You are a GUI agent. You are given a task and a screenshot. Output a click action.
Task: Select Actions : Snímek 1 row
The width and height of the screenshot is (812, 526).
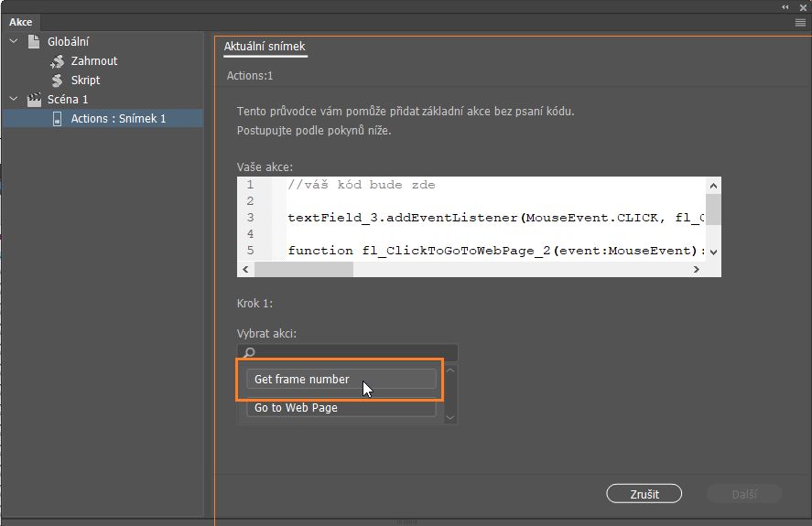pos(103,119)
